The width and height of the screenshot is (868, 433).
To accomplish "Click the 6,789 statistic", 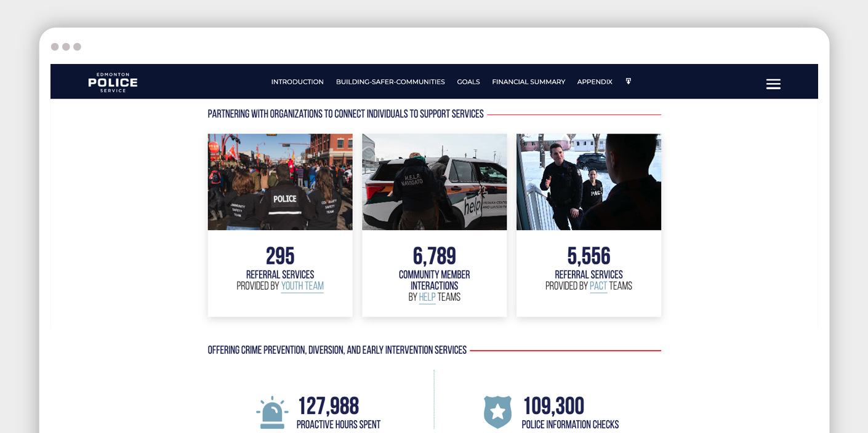I will [435, 256].
